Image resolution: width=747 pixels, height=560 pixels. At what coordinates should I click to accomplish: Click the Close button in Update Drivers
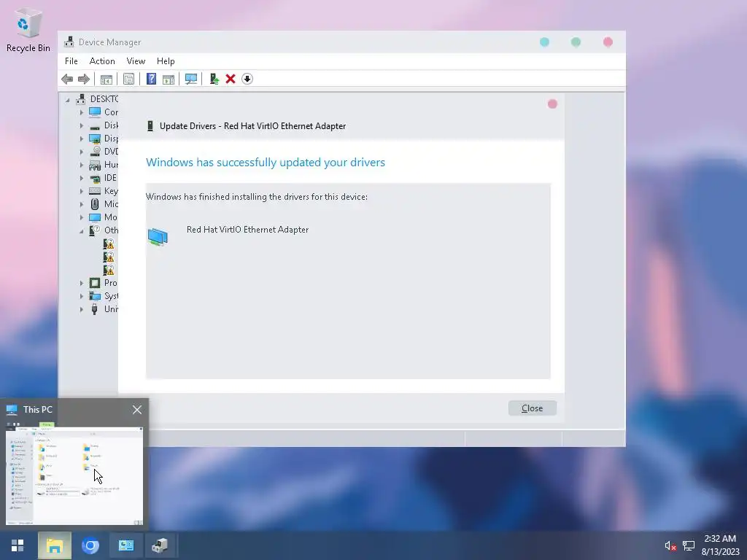click(x=532, y=408)
